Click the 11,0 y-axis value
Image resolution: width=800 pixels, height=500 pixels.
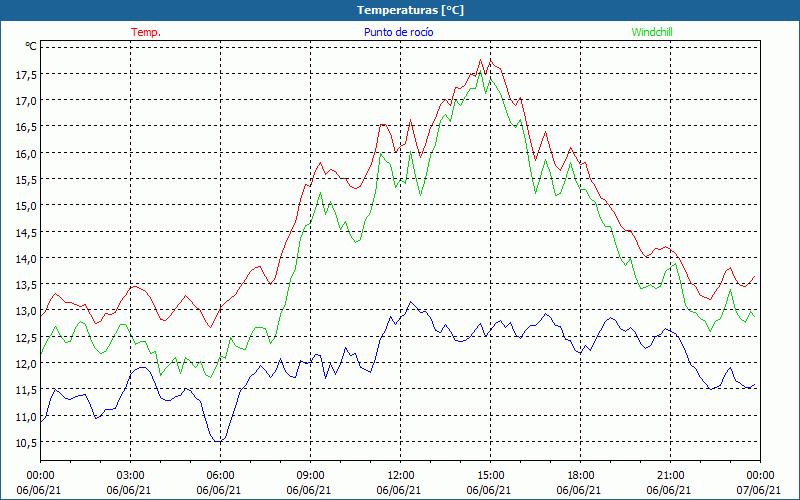[27, 416]
